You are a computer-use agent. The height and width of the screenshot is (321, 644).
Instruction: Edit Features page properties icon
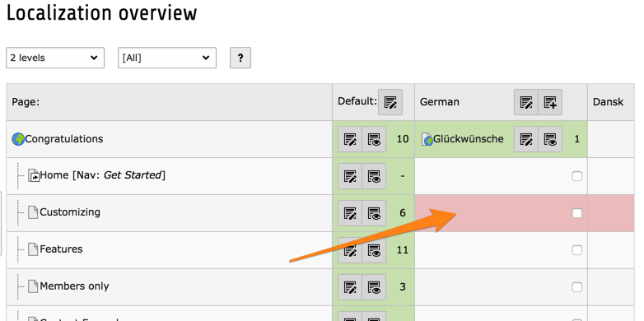click(x=350, y=250)
